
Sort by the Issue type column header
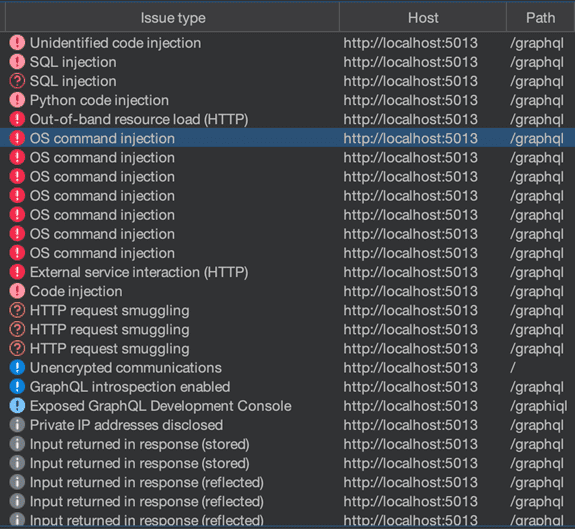point(173,18)
